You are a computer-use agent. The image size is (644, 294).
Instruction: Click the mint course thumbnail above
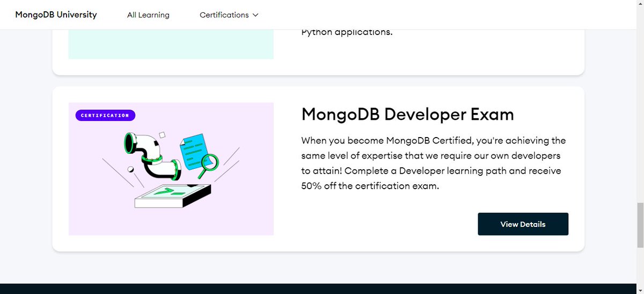(x=171, y=44)
